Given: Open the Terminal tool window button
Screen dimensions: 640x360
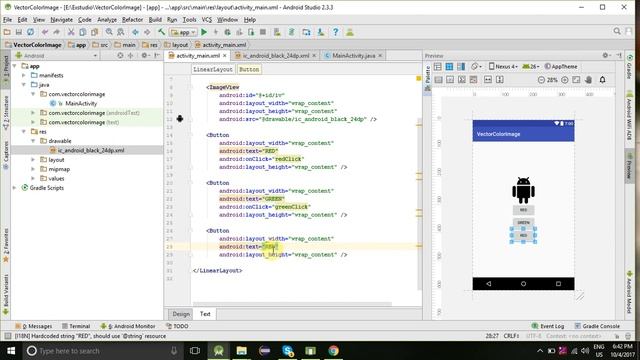Looking at the screenshot, I should point(76,326).
